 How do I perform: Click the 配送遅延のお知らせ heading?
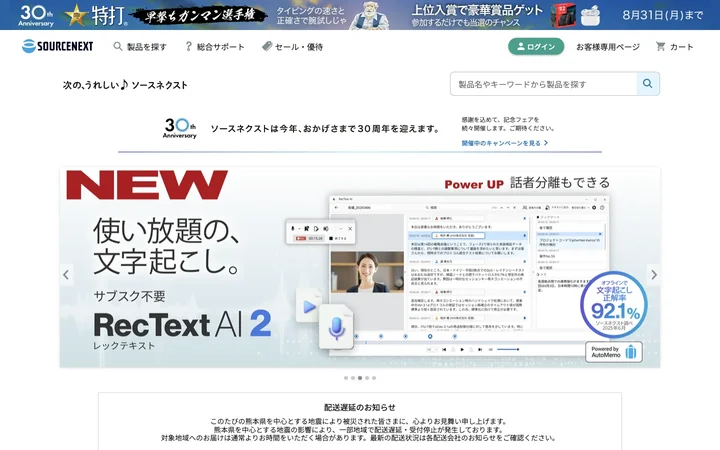coord(360,407)
